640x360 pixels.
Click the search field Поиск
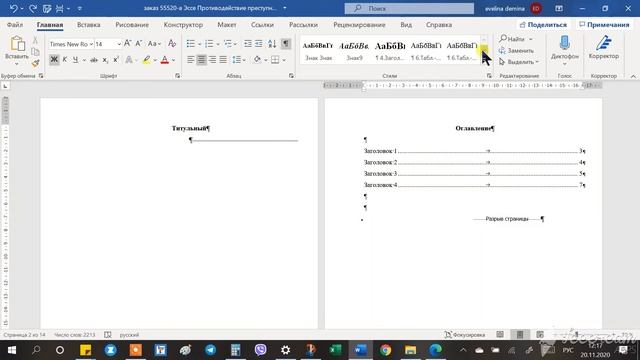pyautogui.click(x=409, y=8)
